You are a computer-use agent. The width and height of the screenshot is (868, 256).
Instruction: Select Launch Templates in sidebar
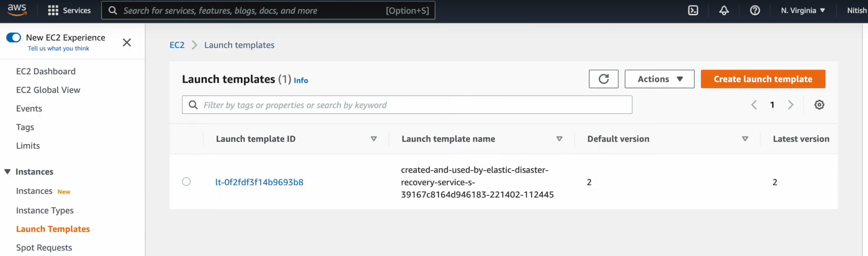point(53,229)
